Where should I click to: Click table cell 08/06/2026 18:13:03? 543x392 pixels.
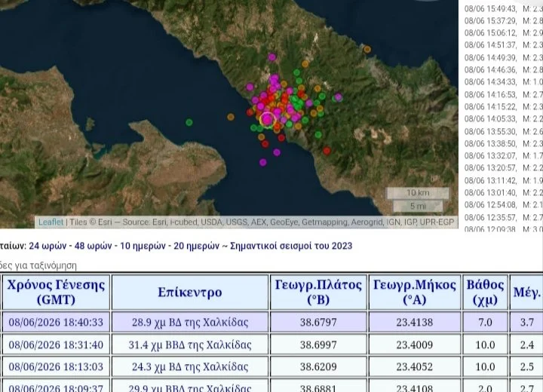coord(56,366)
